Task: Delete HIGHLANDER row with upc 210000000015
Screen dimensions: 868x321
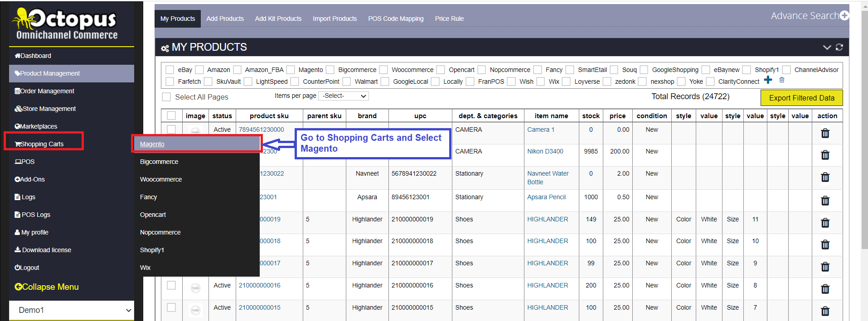Action: (x=825, y=311)
